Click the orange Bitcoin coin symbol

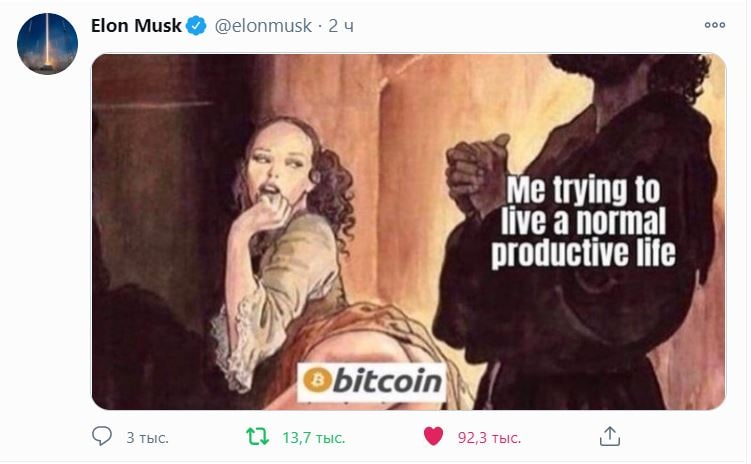click(x=317, y=381)
